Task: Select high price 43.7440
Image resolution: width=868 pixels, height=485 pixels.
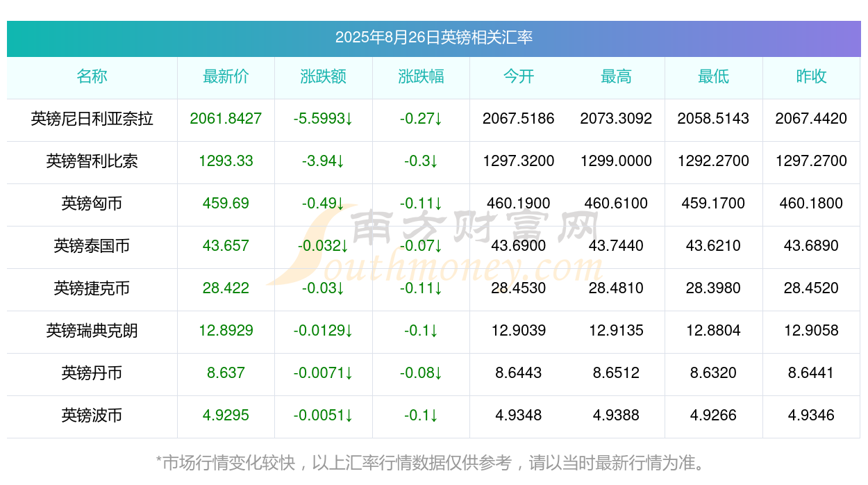Action: click(x=616, y=246)
